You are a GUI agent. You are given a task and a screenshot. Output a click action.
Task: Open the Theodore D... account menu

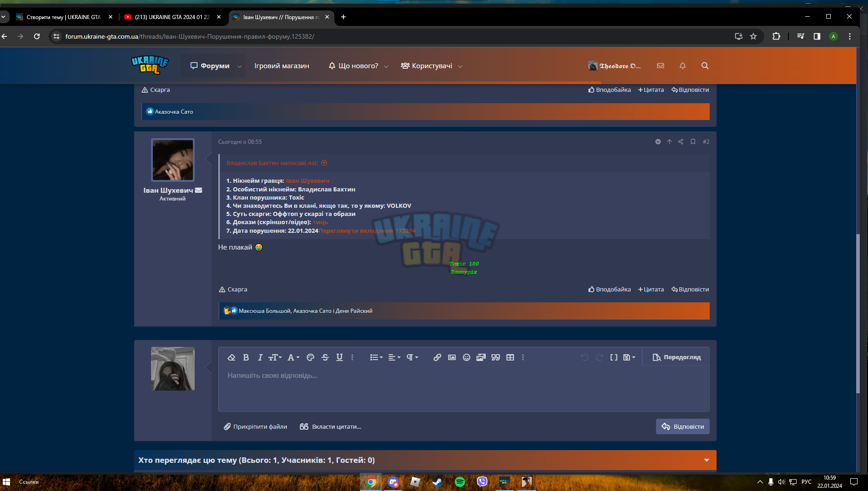tap(614, 66)
